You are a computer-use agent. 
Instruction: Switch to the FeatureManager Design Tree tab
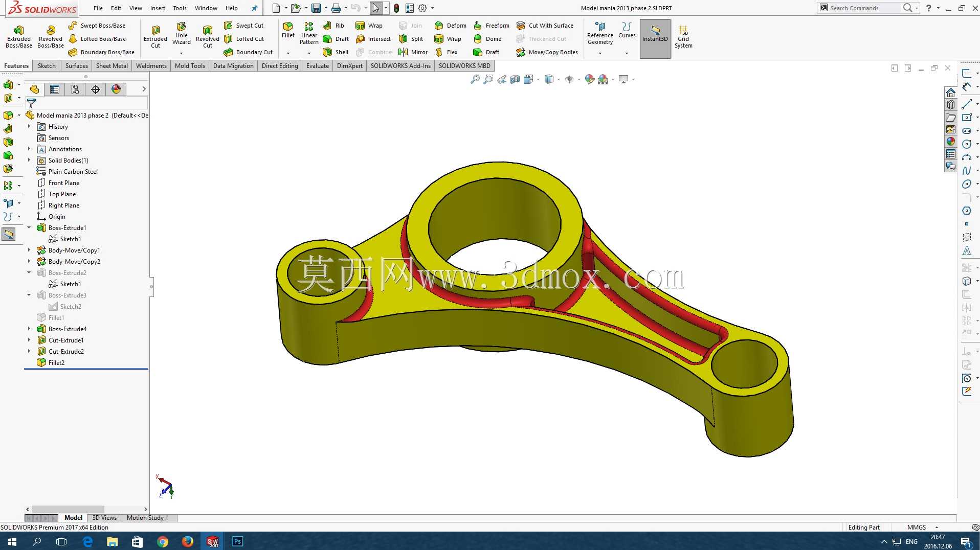pos(34,89)
